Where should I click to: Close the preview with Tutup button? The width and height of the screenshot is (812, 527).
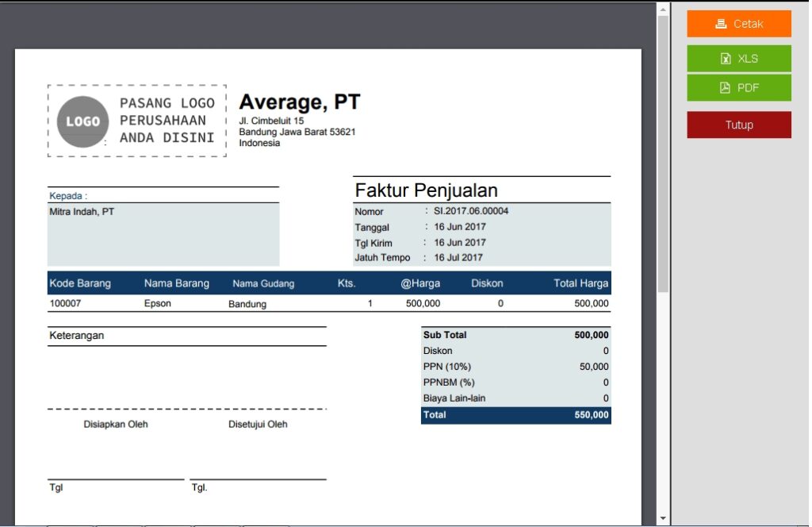(738, 125)
